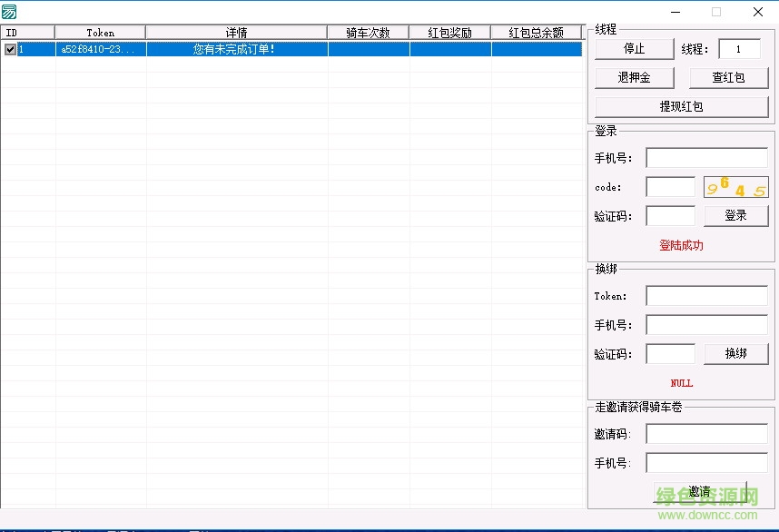Click the captcha image showing 9645
The width and height of the screenshot is (779, 532).
tap(735, 187)
